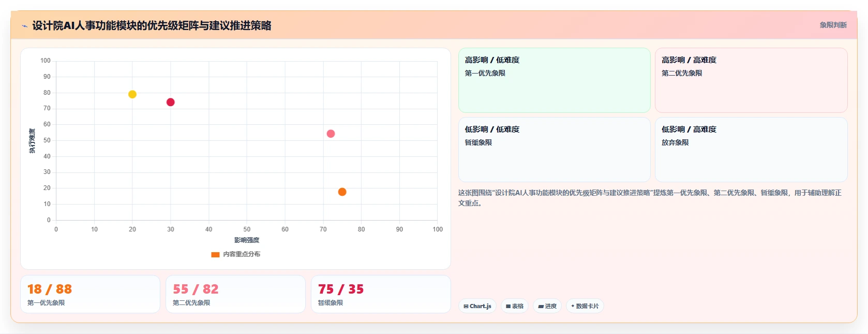The height and width of the screenshot is (334, 868).
Task: Click the 第二优先象限 caption under 55 / 82
Action: [191, 303]
